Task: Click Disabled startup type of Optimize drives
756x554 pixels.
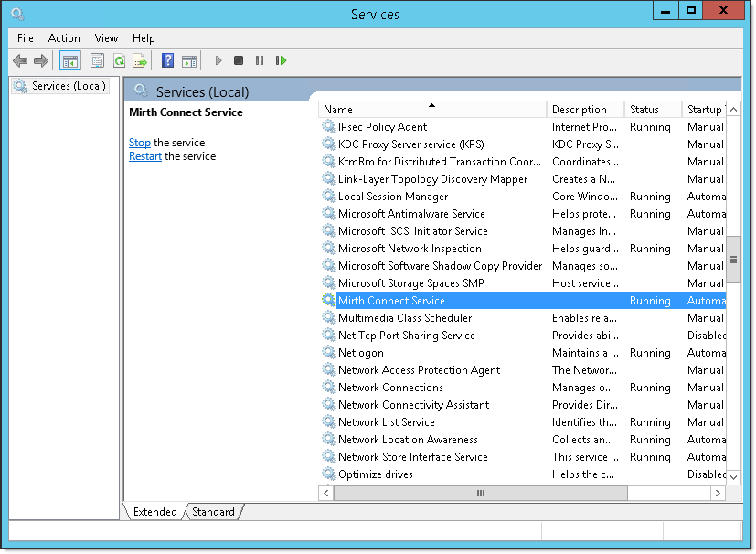Action: (707, 474)
